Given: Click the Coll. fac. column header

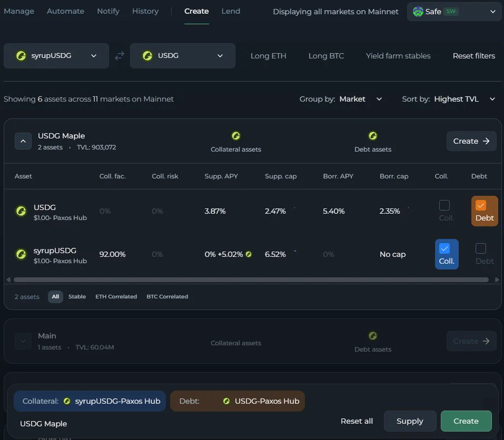Looking at the screenshot, I should click(113, 176).
